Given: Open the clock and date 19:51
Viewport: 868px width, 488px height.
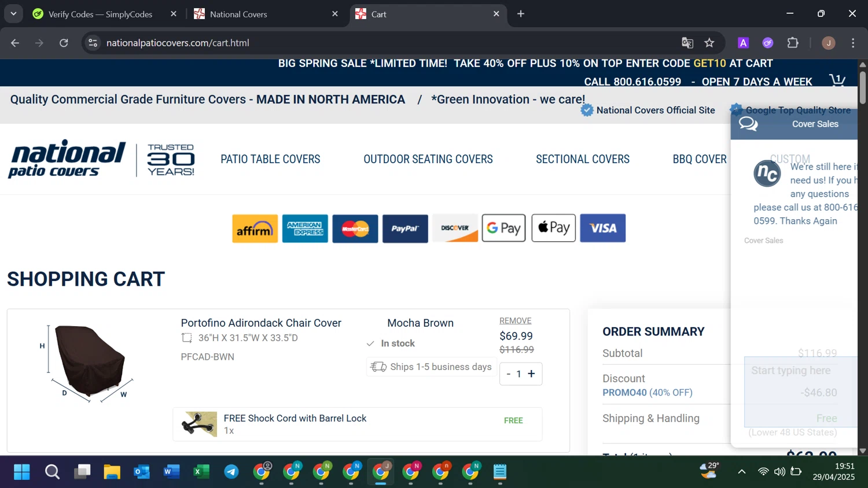Looking at the screenshot, I should pos(834,471).
